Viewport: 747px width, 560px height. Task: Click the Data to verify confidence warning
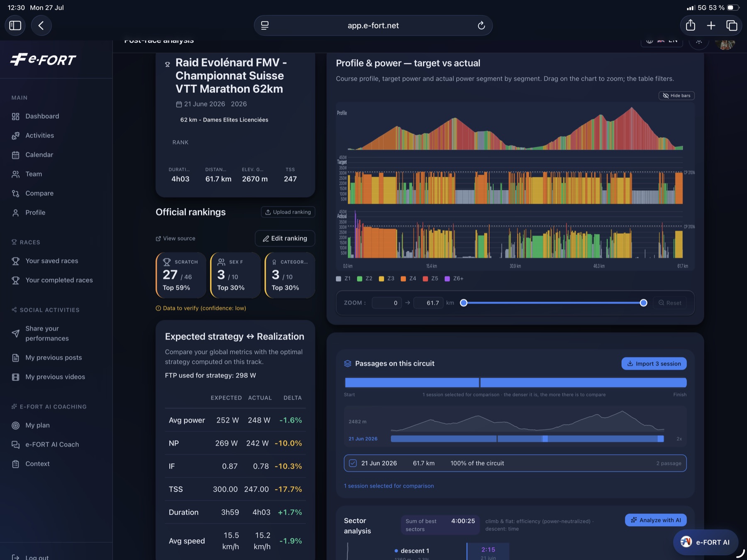point(201,308)
